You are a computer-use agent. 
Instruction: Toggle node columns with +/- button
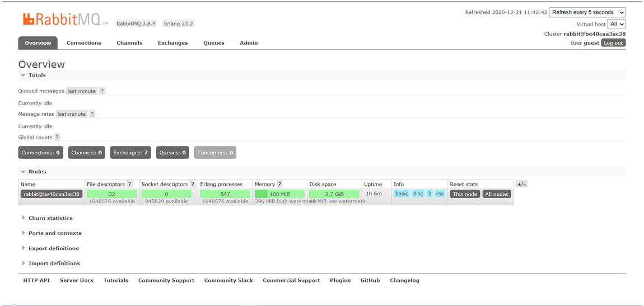click(x=521, y=184)
